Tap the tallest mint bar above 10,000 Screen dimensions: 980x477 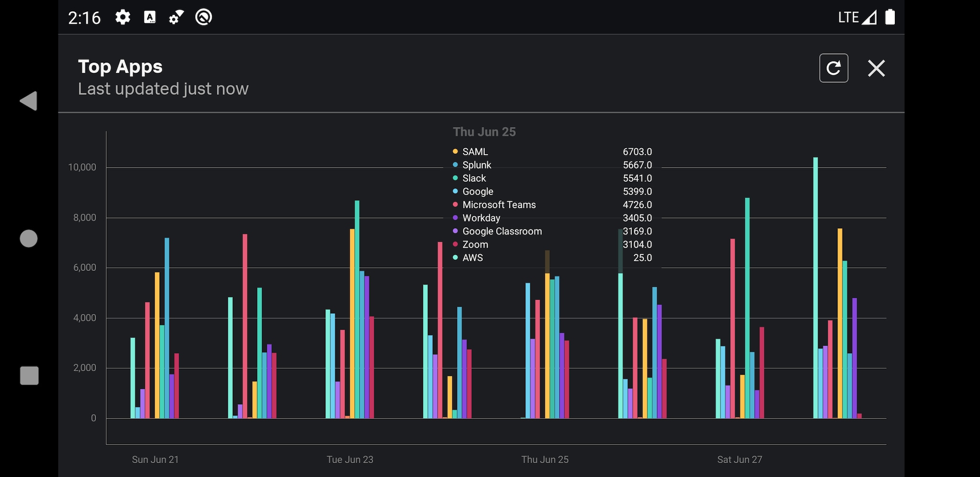click(x=815, y=288)
